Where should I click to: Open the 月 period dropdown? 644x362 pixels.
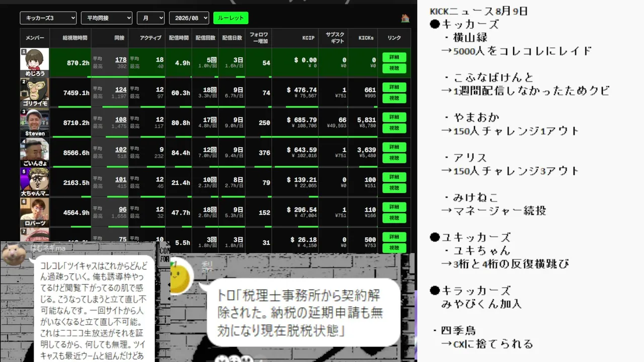point(151,18)
